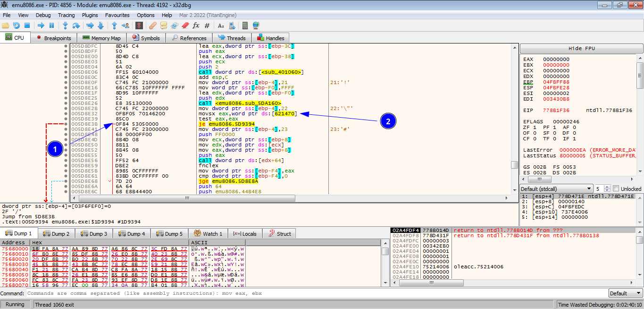Screen dimensions: 644x309
Task: Open the Plugins menu
Action: (x=90, y=15)
